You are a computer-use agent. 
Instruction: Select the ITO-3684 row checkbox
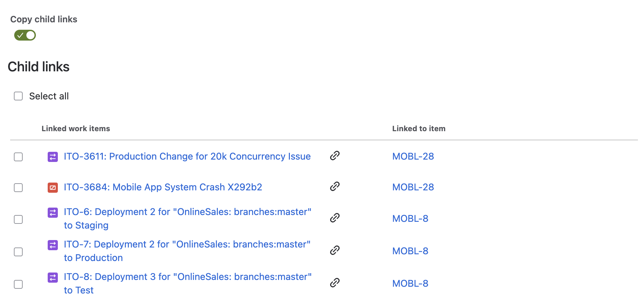(18, 188)
